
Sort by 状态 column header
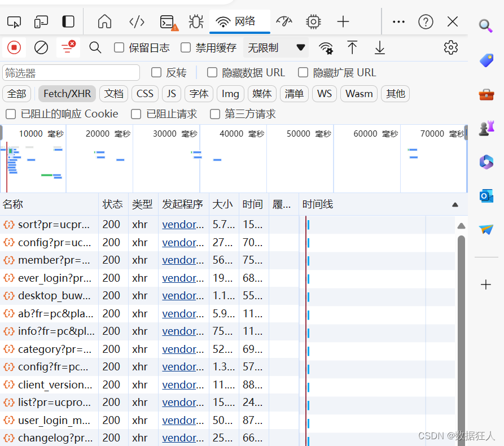[113, 204]
